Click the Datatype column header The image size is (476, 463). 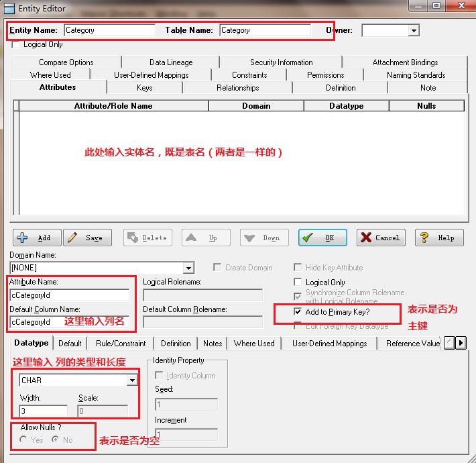click(x=347, y=106)
